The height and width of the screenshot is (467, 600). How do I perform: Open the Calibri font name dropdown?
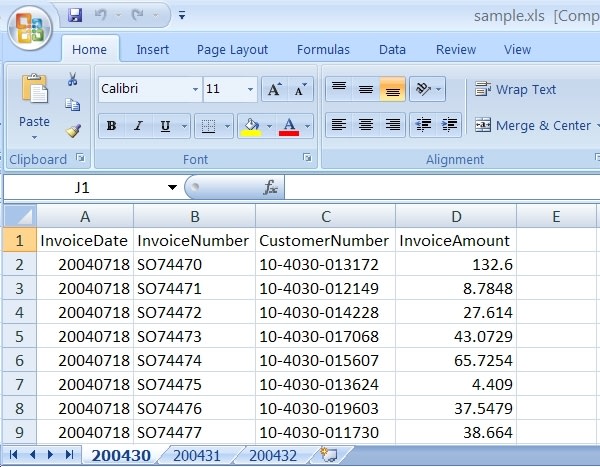click(195, 90)
